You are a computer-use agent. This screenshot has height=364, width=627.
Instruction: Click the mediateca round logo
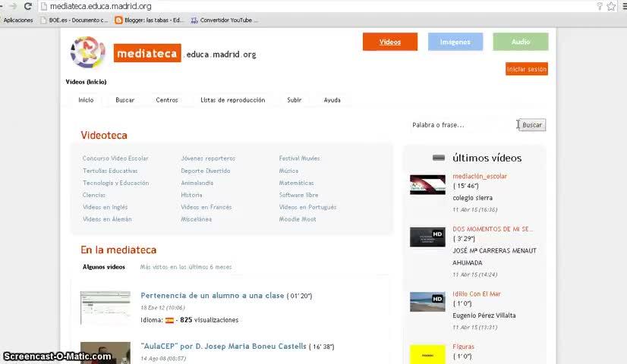87,52
